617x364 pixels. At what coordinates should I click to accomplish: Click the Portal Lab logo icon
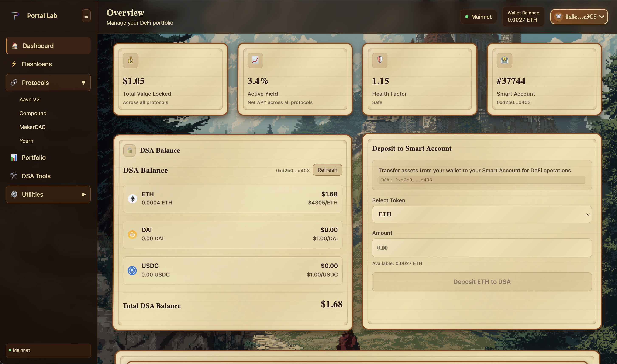pos(15,16)
